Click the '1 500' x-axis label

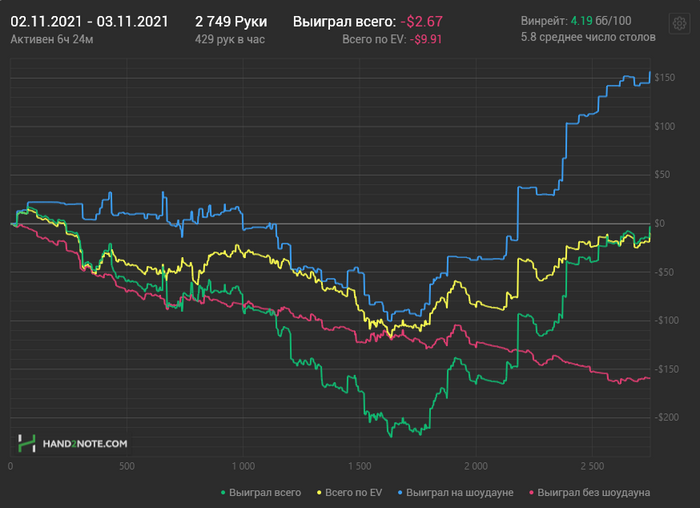(359, 466)
